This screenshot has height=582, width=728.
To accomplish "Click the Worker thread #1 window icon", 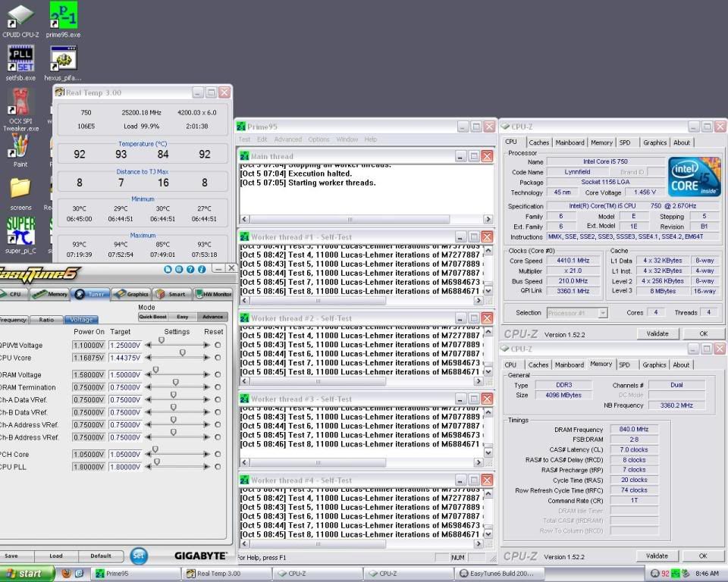I will (x=244, y=236).
